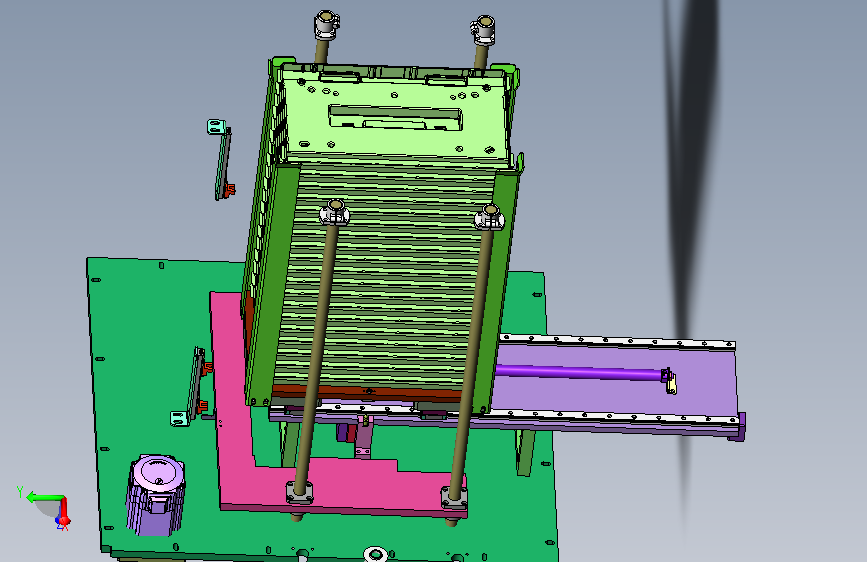The height and width of the screenshot is (562, 867).
Task: Select the top-right shaft collar
Action: (483, 30)
